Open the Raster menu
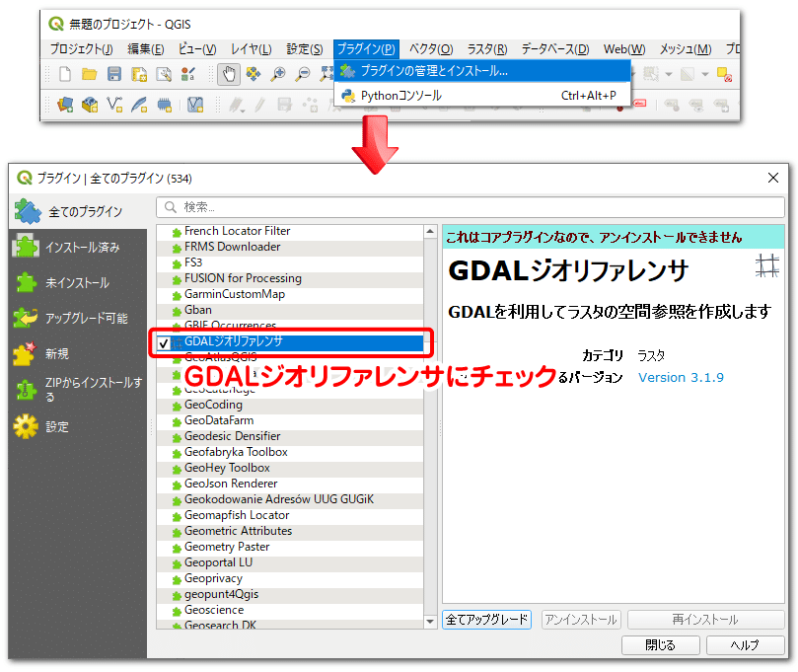 coord(487,49)
